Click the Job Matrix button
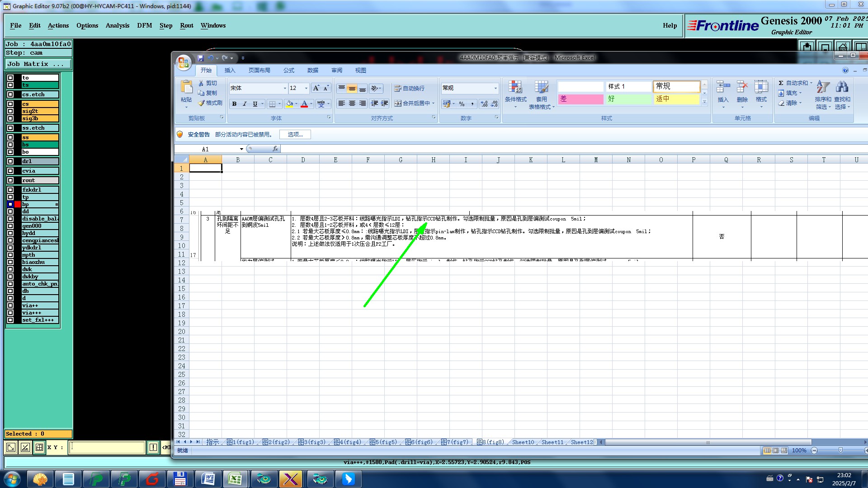 [x=38, y=64]
